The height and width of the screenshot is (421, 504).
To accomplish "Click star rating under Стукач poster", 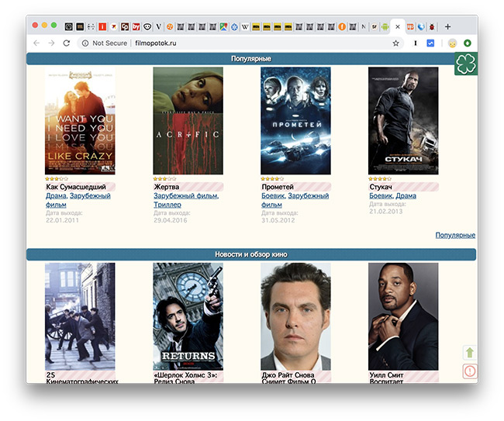I will click(380, 178).
